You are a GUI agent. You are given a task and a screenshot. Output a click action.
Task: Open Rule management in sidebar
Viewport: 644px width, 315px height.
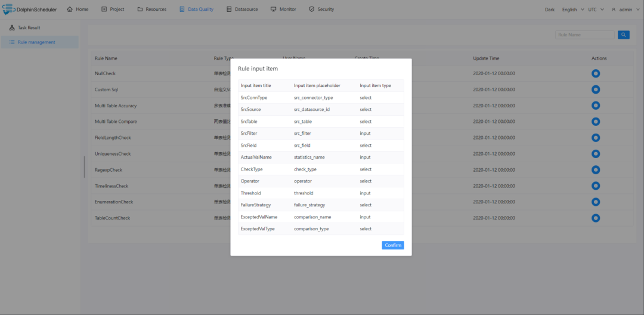(36, 42)
